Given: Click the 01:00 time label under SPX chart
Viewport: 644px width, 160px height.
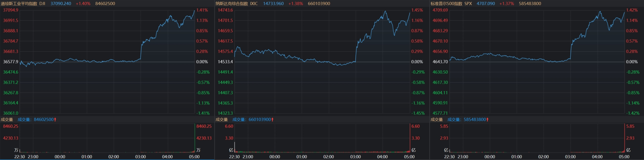Looking at the screenshot, I should [517, 157].
